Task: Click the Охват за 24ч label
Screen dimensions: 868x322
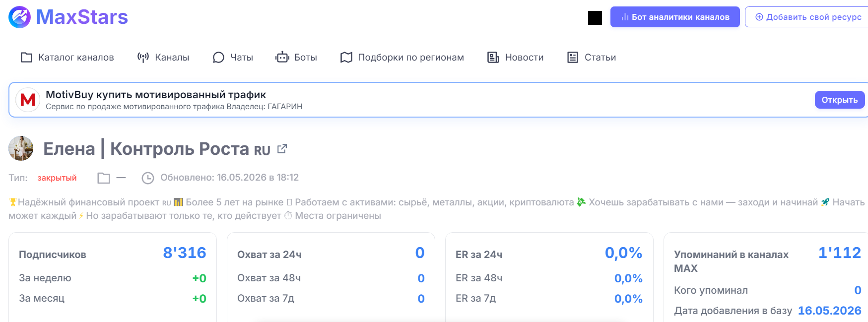Action: coord(269,255)
